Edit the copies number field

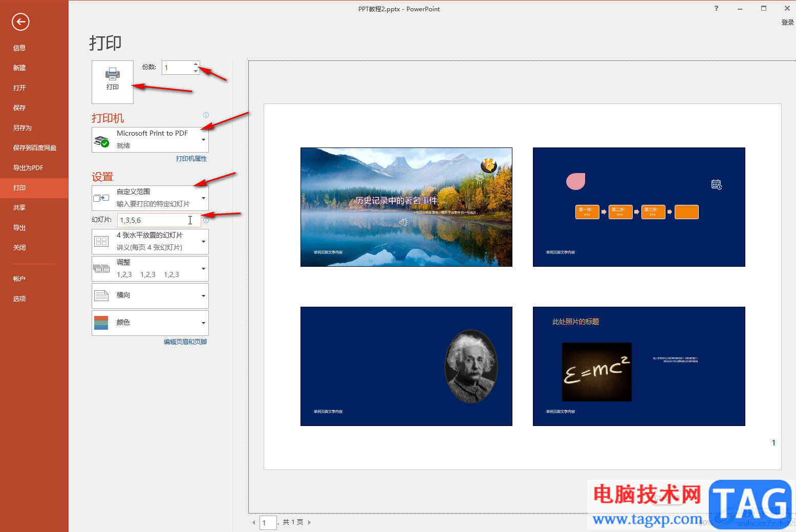pos(178,68)
